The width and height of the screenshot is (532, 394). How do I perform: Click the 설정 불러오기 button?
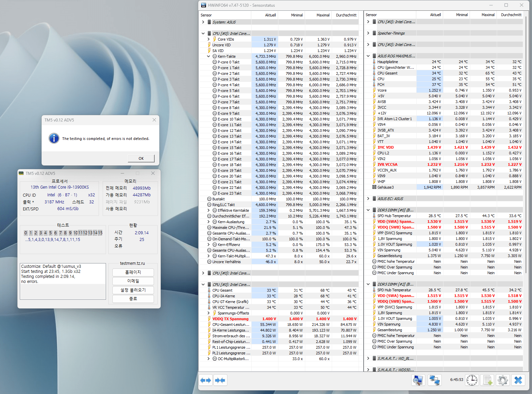(133, 290)
